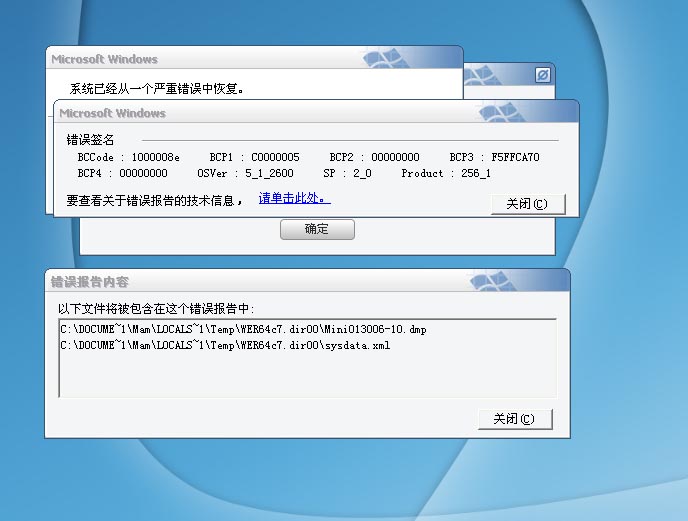Select the Mini013006-10.dmp file path line

pyautogui.click(x=244, y=329)
